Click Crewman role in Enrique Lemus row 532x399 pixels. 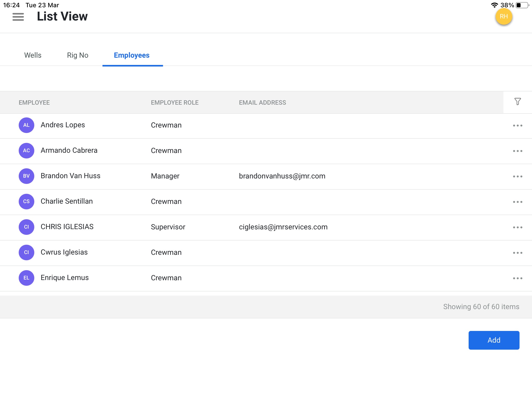click(x=166, y=278)
